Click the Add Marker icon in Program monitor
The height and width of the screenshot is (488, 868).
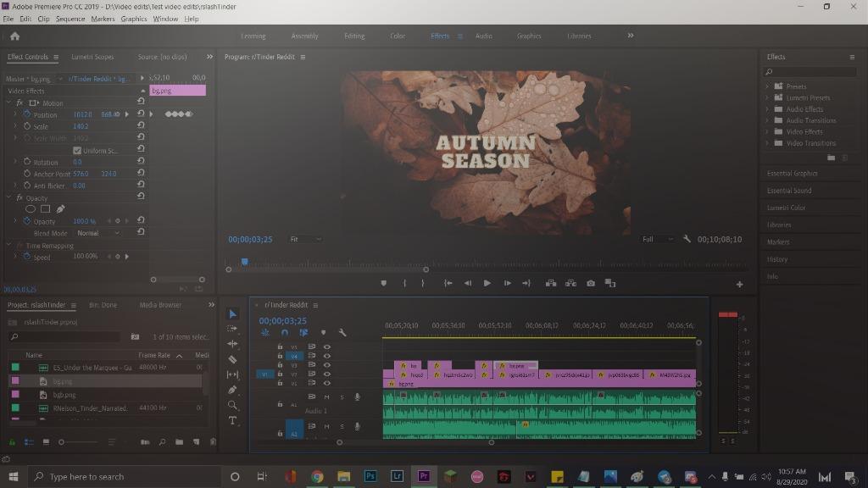click(x=383, y=283)
